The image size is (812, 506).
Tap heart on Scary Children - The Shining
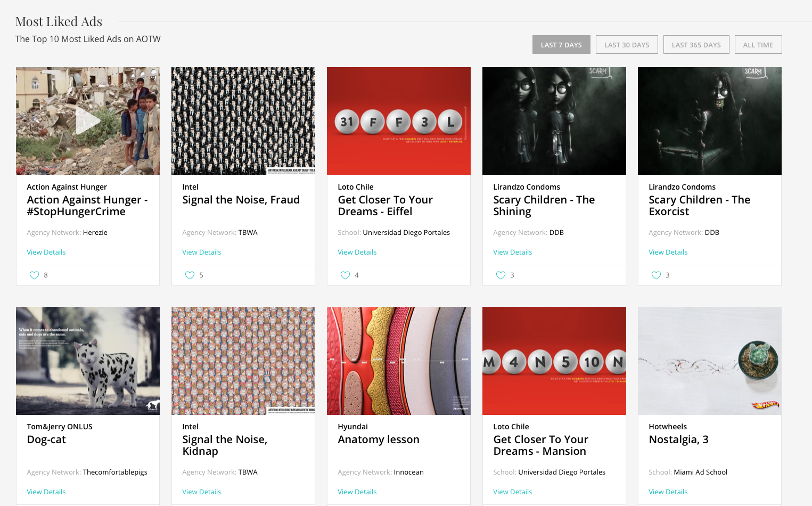point(501,275)
